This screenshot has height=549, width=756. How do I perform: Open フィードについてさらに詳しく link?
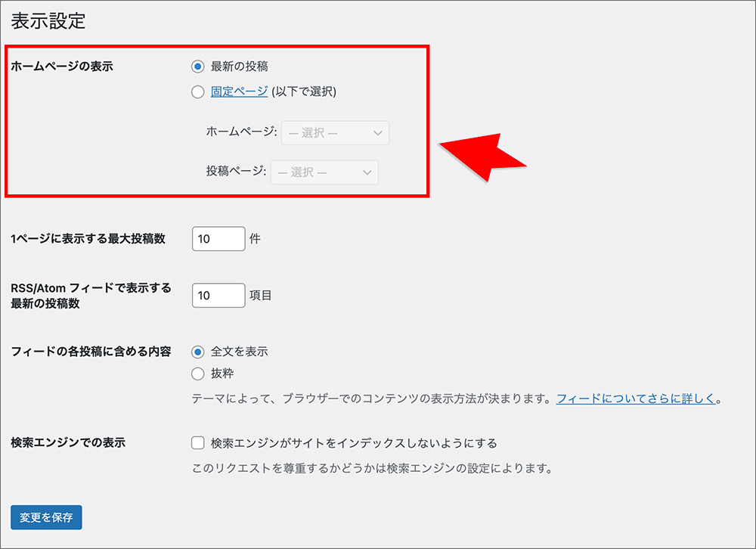coord(636,399)
